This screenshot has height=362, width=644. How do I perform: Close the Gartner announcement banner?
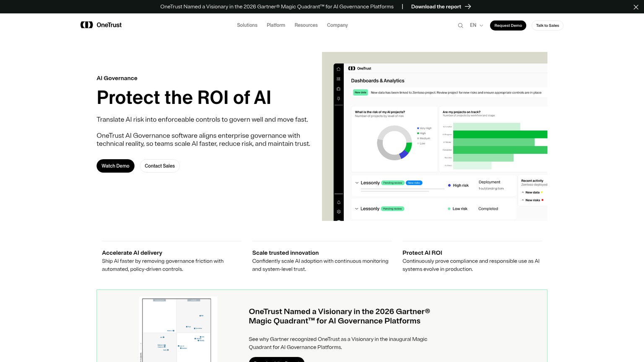[636, 7]
